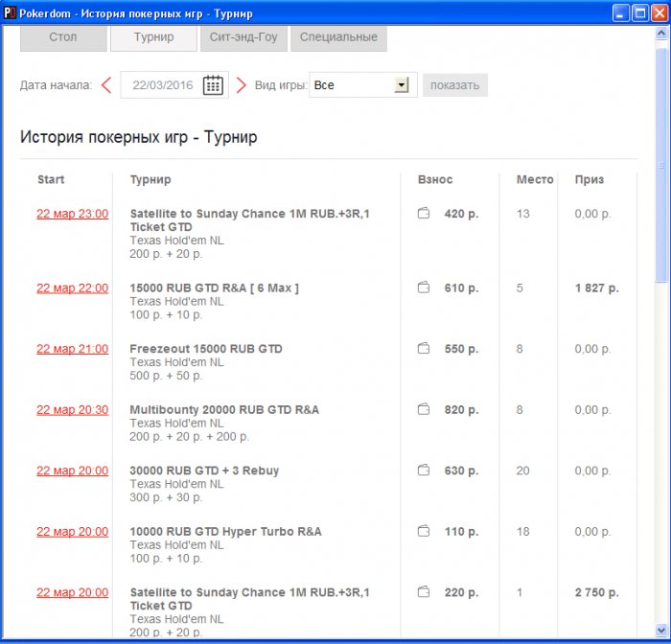
Task: Click the scrollbar up arrow
Action: pos(661,33)
